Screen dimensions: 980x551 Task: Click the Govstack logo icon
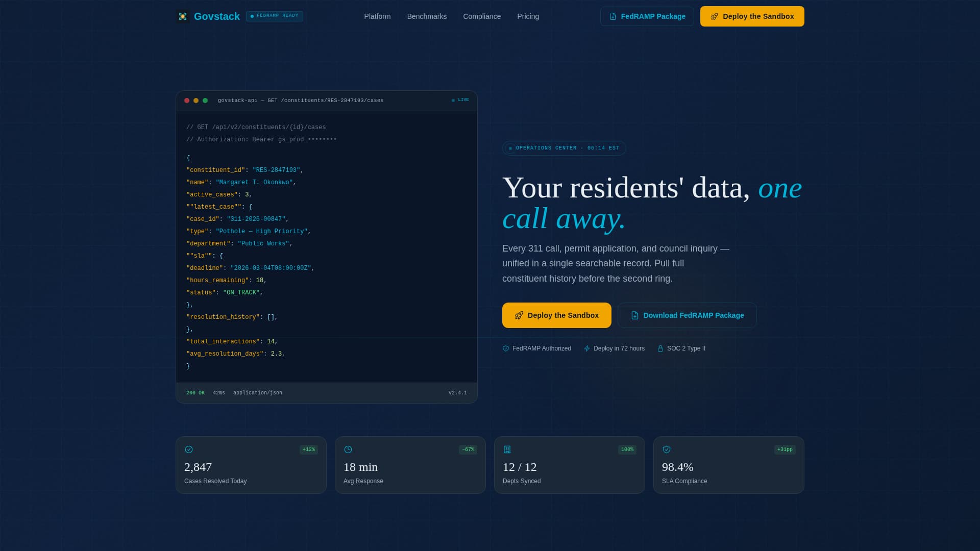[183, 16]
